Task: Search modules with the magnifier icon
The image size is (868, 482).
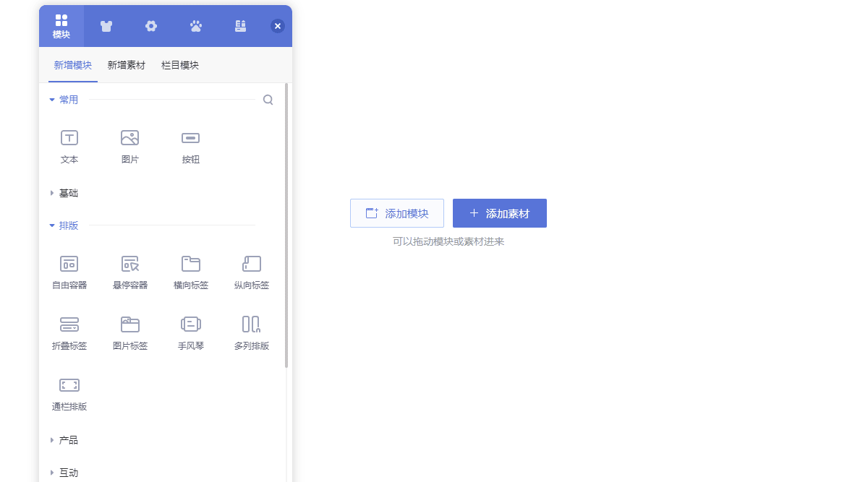Action: 268,100
